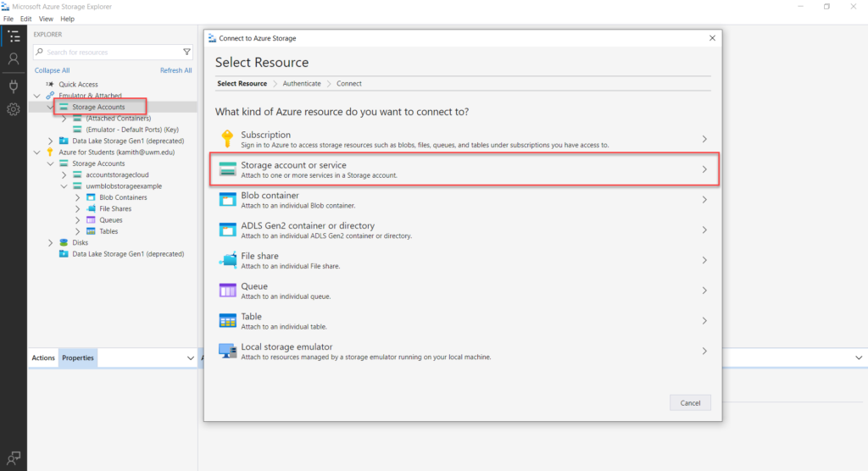Click the Refresh All link

pyautogui.click(x=176, y=70)
